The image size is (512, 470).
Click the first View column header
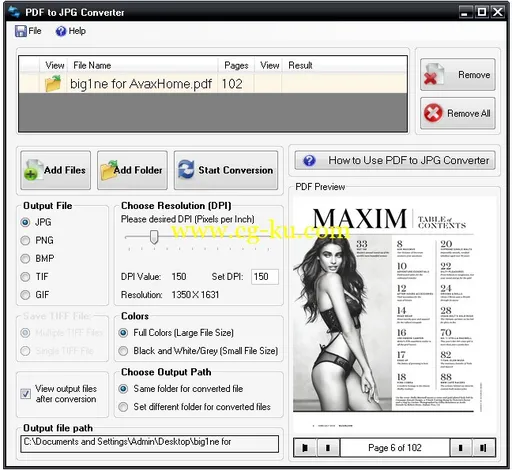coord(55,65)
